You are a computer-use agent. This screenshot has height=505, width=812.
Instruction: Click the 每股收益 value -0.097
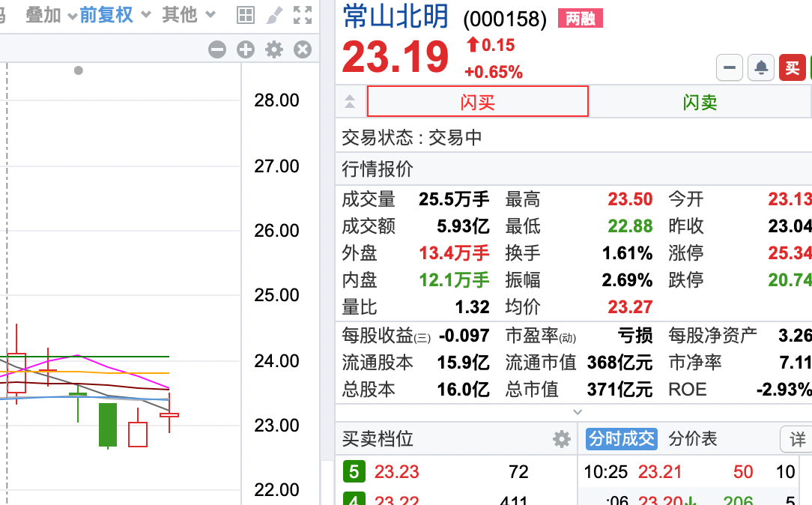pyautogui.click(x=464, y=336)
